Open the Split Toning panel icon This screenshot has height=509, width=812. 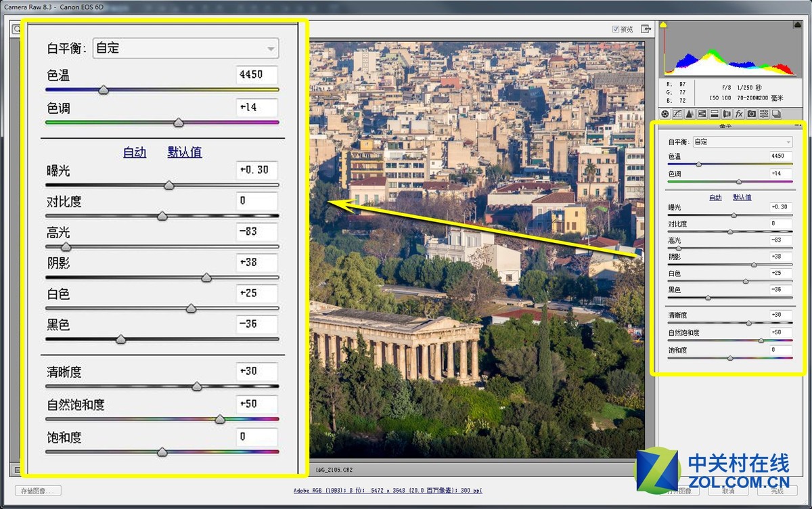(714, 114)
